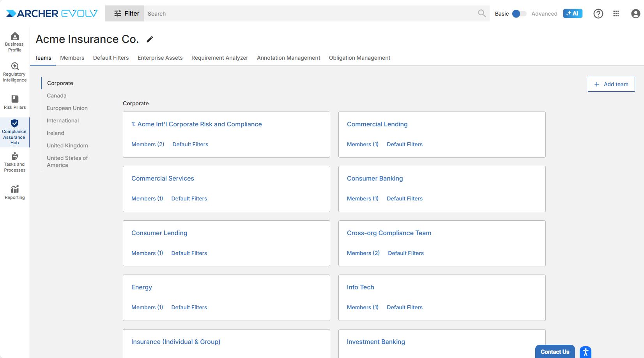Switch to the Members tab
Image resolution: width=644 pixels, height=358 pixels.
[x=72, y=58]
